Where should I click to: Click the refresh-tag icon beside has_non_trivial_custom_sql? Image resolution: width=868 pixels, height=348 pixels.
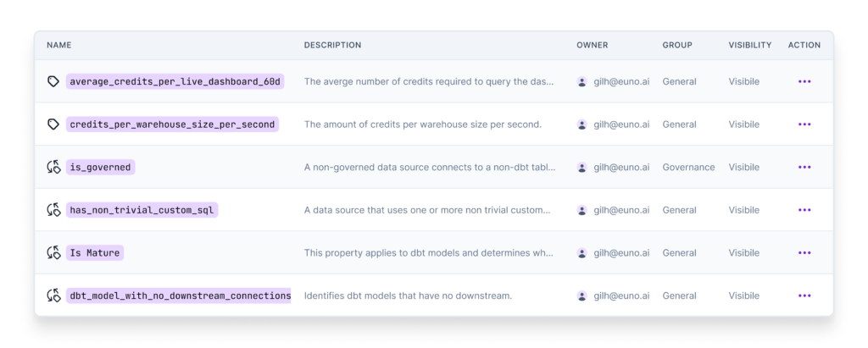53,210
